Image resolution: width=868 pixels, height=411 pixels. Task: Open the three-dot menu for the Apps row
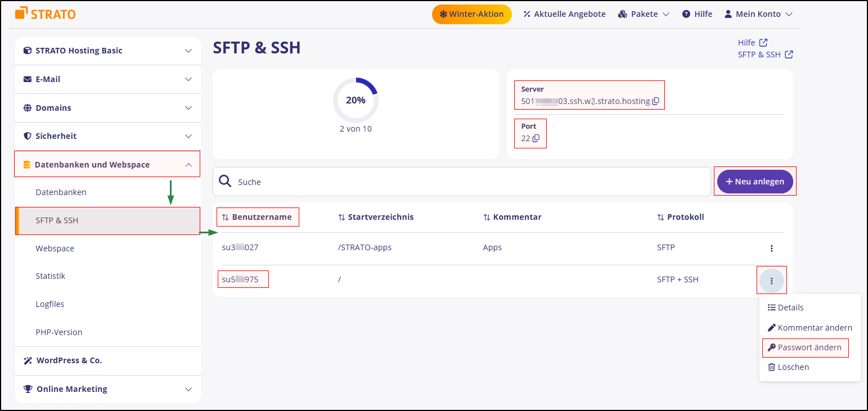pyautogui.click(x=772, y=248)
